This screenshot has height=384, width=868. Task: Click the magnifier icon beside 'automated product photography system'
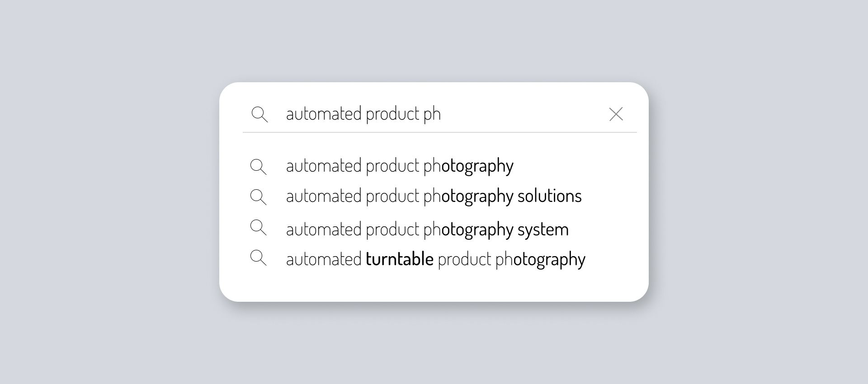pyautogui.click(x=259, y=228)
